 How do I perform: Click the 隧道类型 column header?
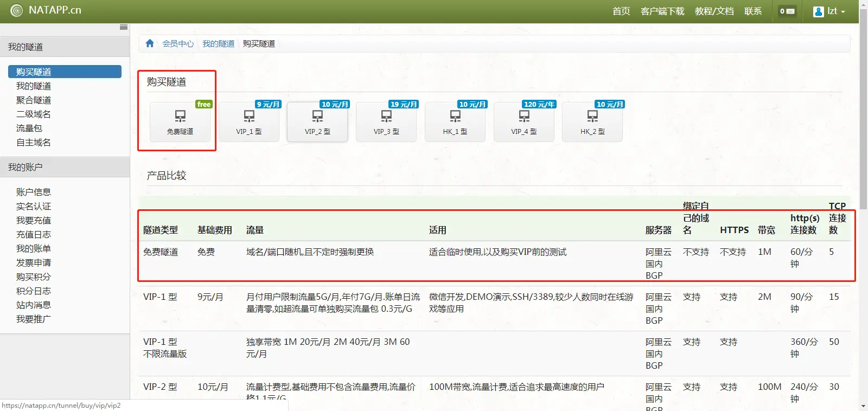[x=161, y=230]
